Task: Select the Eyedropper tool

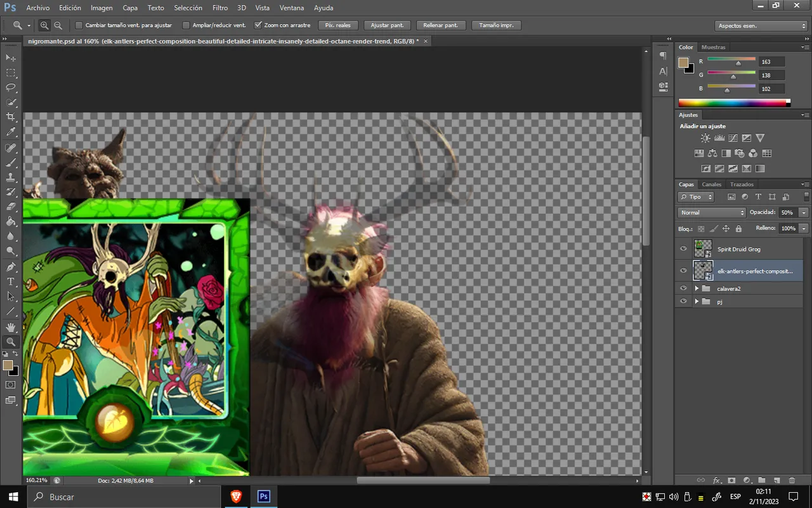Action: 11,132
